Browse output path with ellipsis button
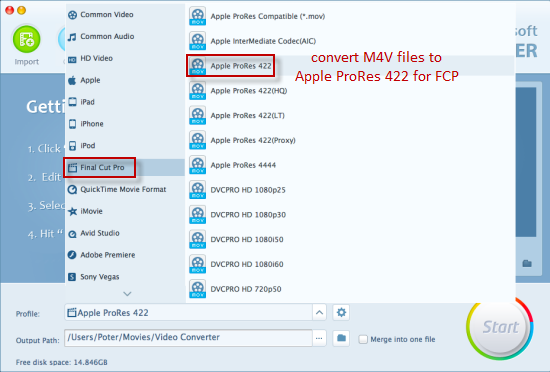 point(319,338)
